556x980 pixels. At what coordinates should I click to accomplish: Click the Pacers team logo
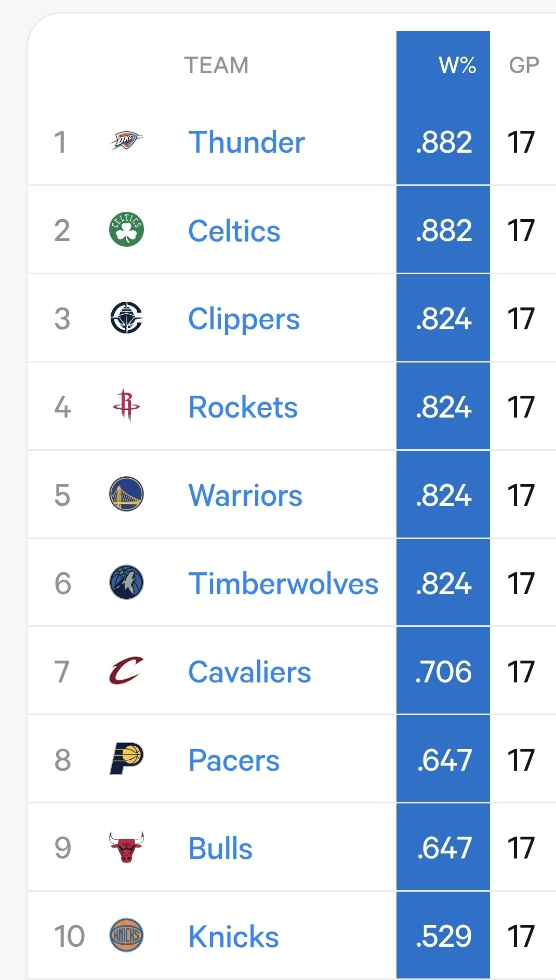click(x=126, y=759)
